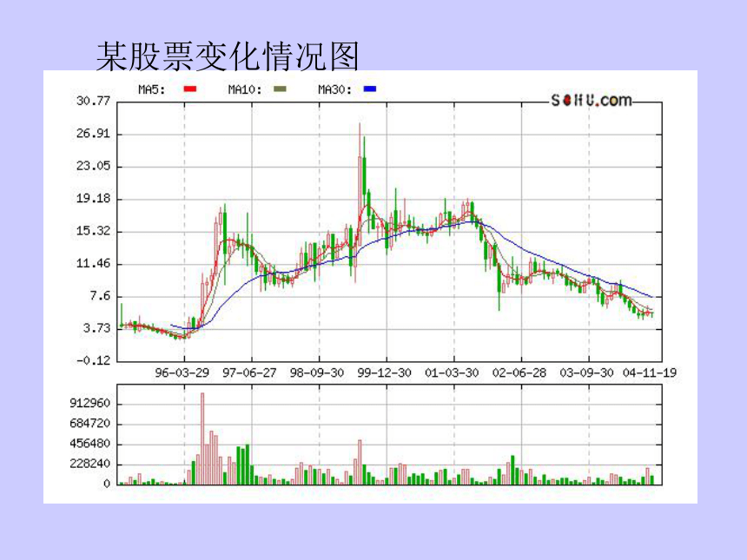Click the 26.91 price axis label
Image resolution: width=747 pixels, height=560 pixels.
(94, 134)
